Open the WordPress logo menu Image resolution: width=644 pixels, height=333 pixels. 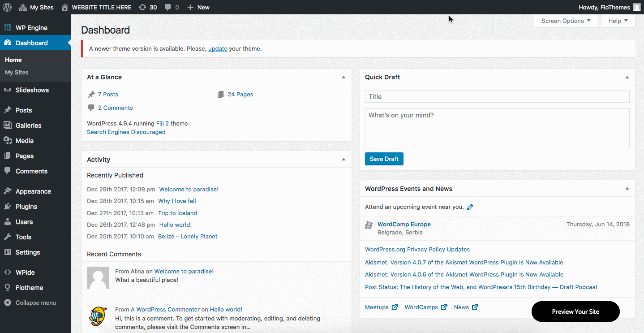pyautogui.click(x=7, y=7)
